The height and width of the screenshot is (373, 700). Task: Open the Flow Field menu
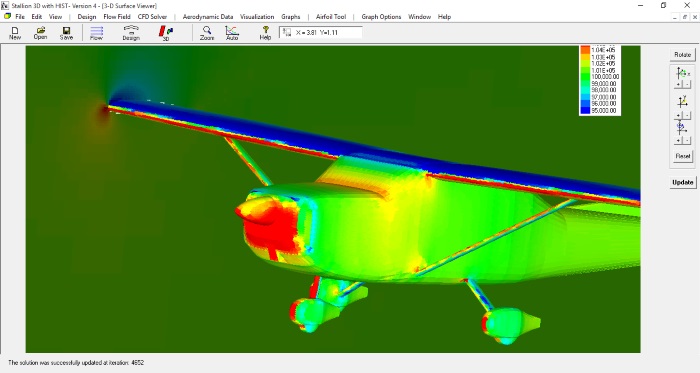click(117, 17)
